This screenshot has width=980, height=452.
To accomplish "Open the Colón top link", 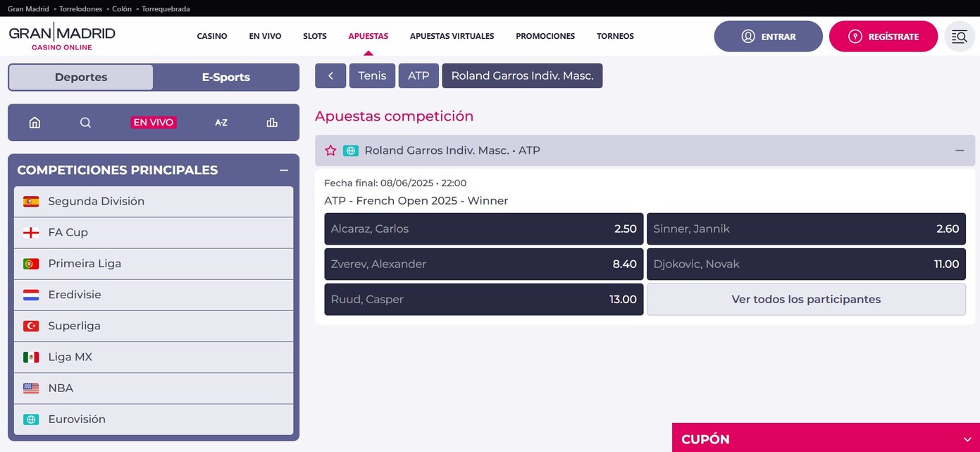I will tap(122, 9).
